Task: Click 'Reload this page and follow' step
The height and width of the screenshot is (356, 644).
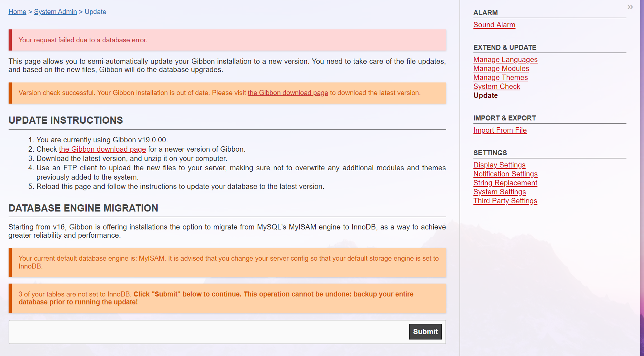Action: pos(180,186)
